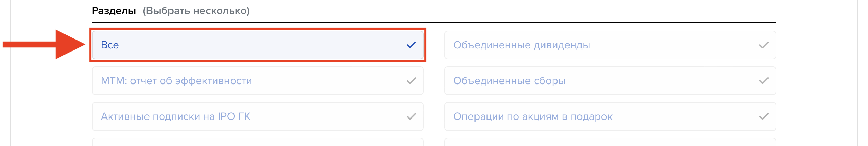Click the cut-off option below 'Операции по акциям в подарок'

coord(610,143)
